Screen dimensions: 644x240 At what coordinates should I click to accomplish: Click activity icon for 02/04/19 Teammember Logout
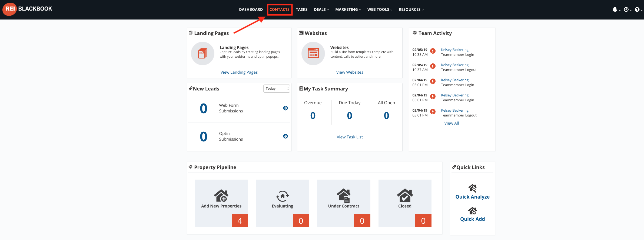click(x=433, y=112)
